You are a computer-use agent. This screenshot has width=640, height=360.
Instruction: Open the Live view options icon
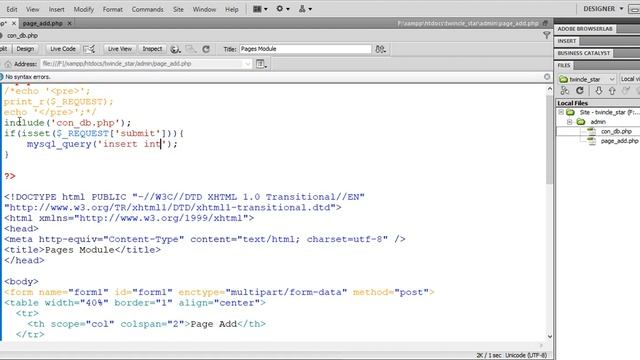point(261,64)
